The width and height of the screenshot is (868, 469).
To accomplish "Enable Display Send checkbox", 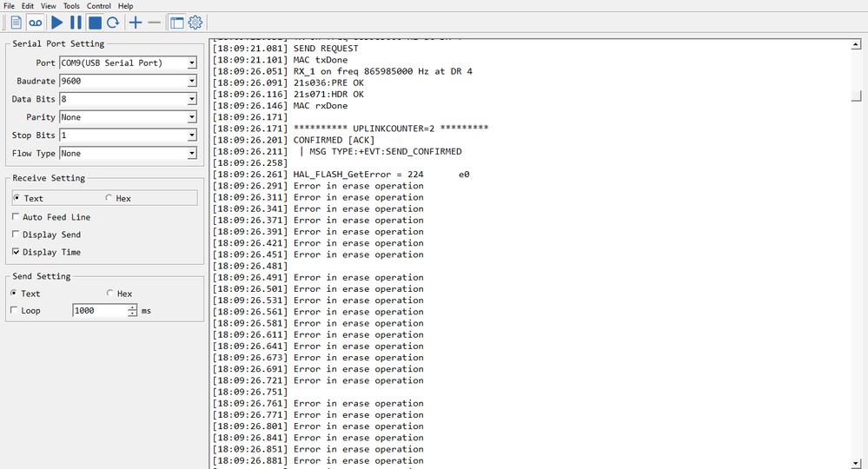I will (16, 234).
